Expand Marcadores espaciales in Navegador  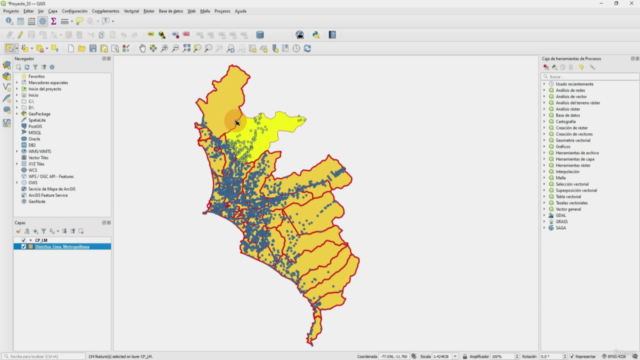click(x=17, y=82)
